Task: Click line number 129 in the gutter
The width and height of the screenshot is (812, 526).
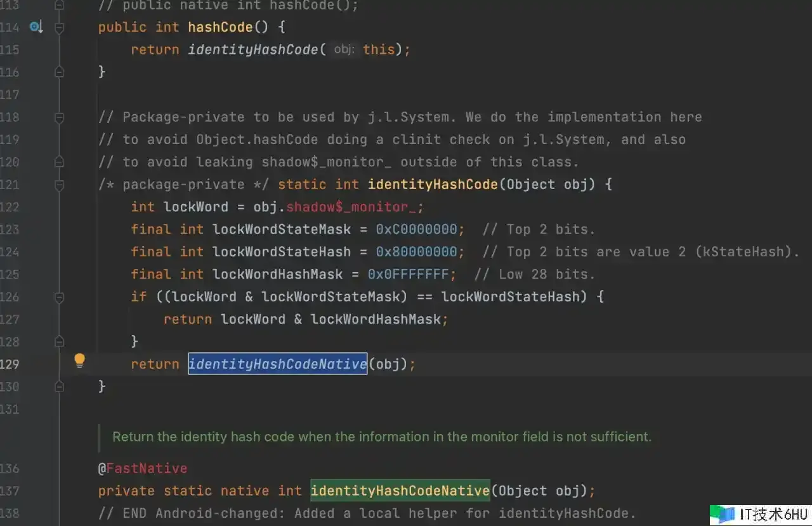Action: pyautogui.click(x=10, y=364)
